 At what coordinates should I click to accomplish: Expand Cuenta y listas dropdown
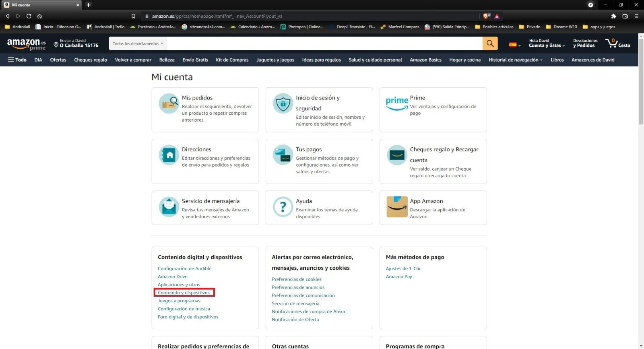(x=547, y=43)
